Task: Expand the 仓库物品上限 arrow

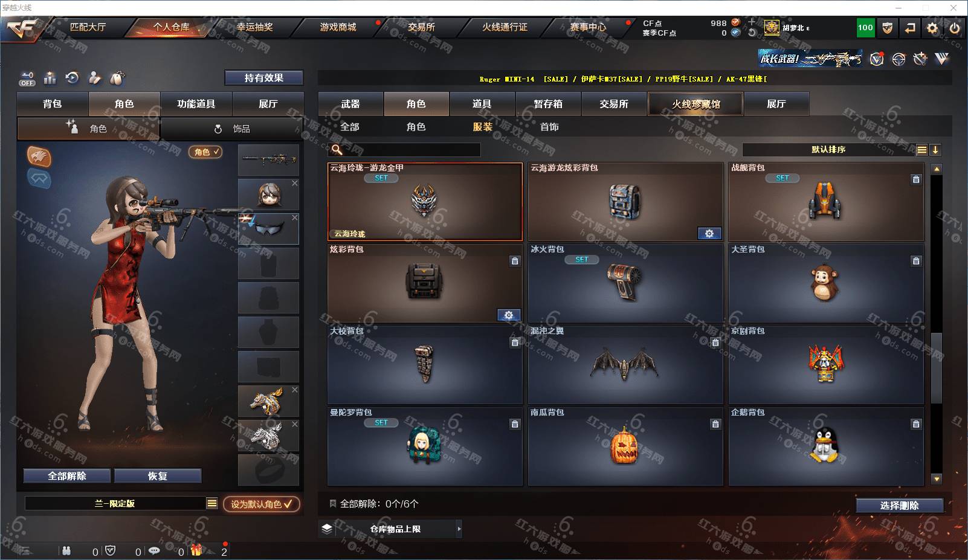Action: (x=459, y=529)
